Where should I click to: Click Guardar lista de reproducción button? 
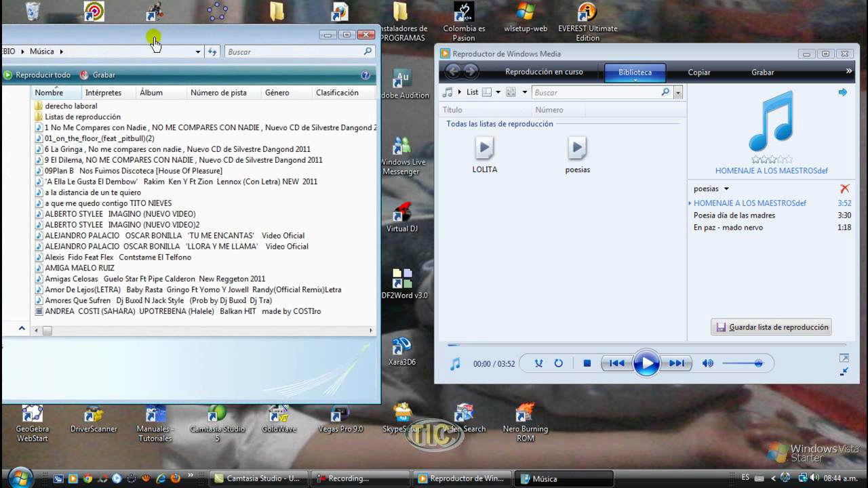pos(772,327)
